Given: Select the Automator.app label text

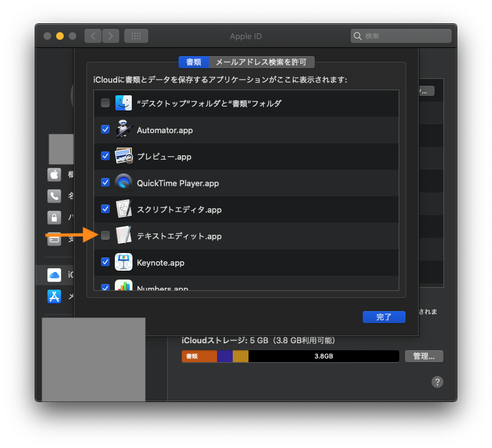Looking at the screenshot, I should click(165, 130).
